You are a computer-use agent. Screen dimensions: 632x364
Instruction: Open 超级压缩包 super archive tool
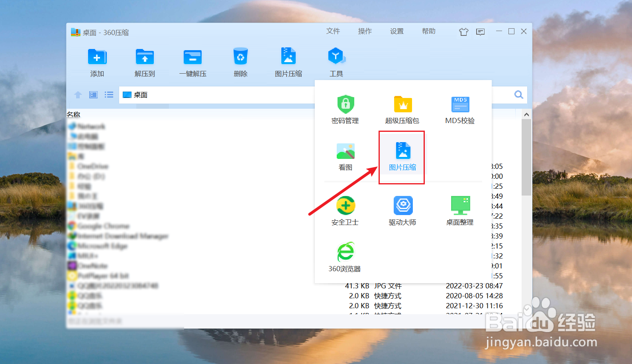coord(402,110)
